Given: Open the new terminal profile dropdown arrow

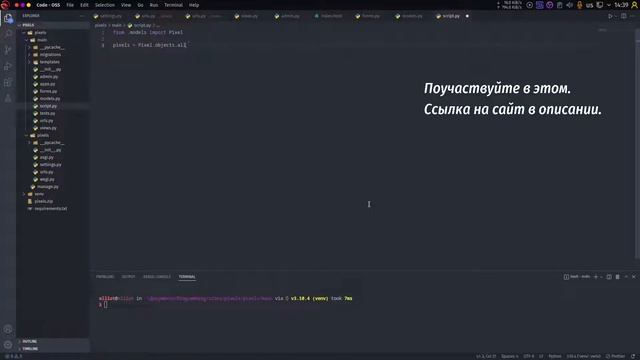Looking at the screenshot, I should [x=601, y=277].
